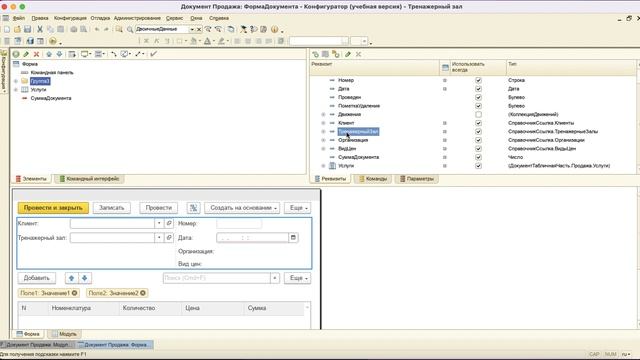Click the open icon next to Тренажерный зал field

(x=169, y=238)
